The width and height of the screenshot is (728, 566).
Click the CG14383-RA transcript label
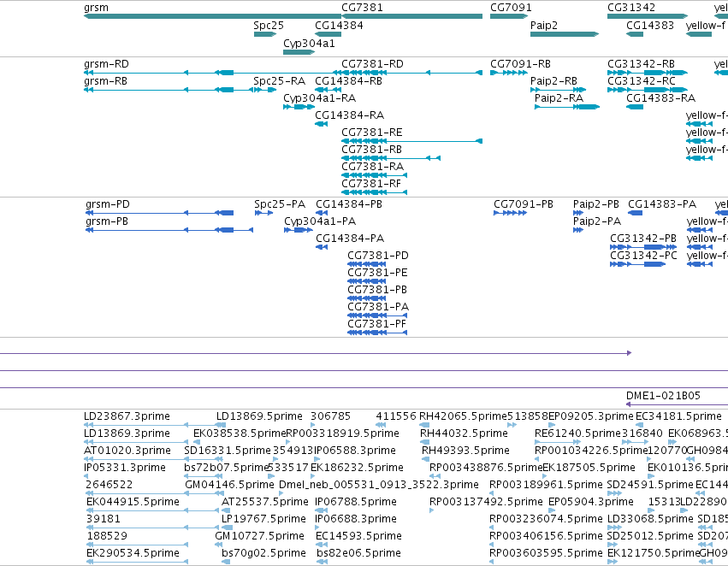pyautogui.click(x=660, y=98)
